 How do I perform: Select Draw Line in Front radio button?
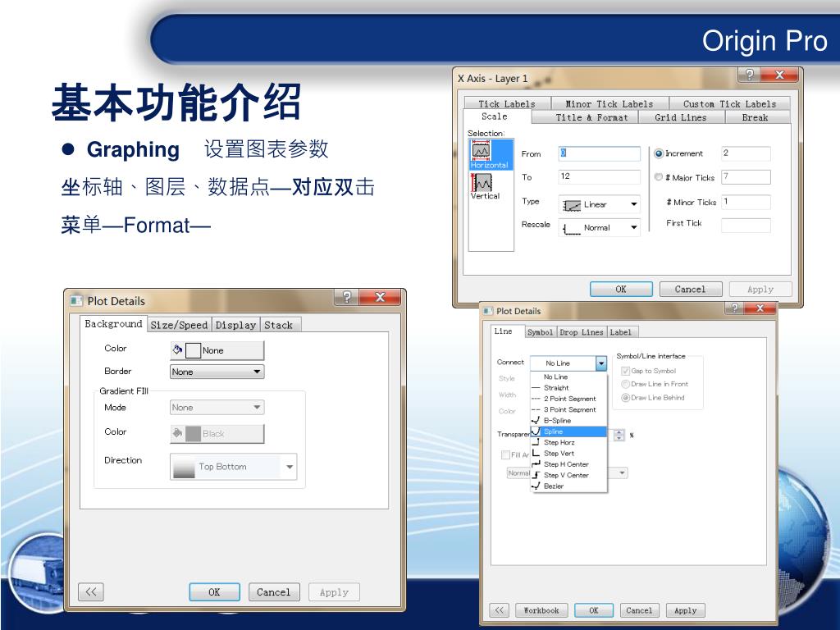tap(625, 384)
